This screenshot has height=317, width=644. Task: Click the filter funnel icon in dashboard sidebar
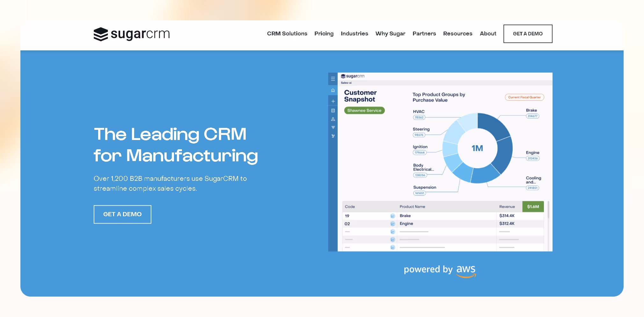[333, 127]
